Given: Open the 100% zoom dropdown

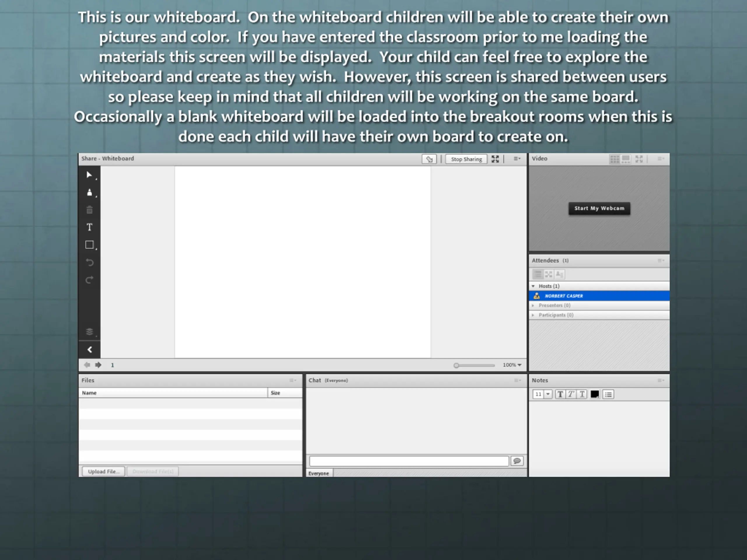Looking at the screenshot, I should (512, 365).
